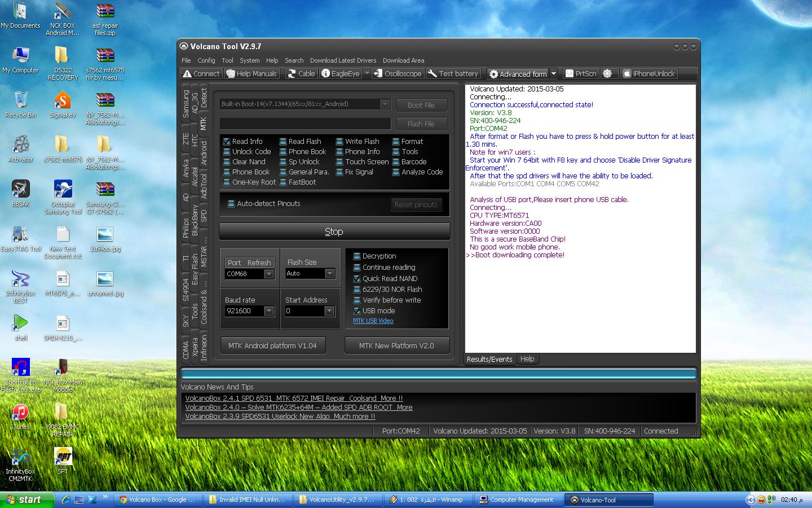This screenshot has height=508, width=812.
Task: Toggle the Quick Read NAND checkbox
Action: coord(356,278)
